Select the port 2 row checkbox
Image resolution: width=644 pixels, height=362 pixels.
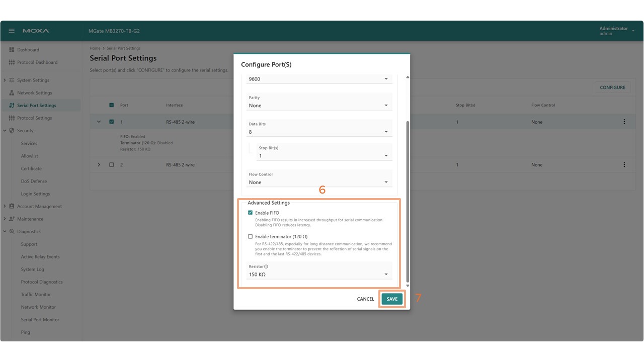coord(112,165)
